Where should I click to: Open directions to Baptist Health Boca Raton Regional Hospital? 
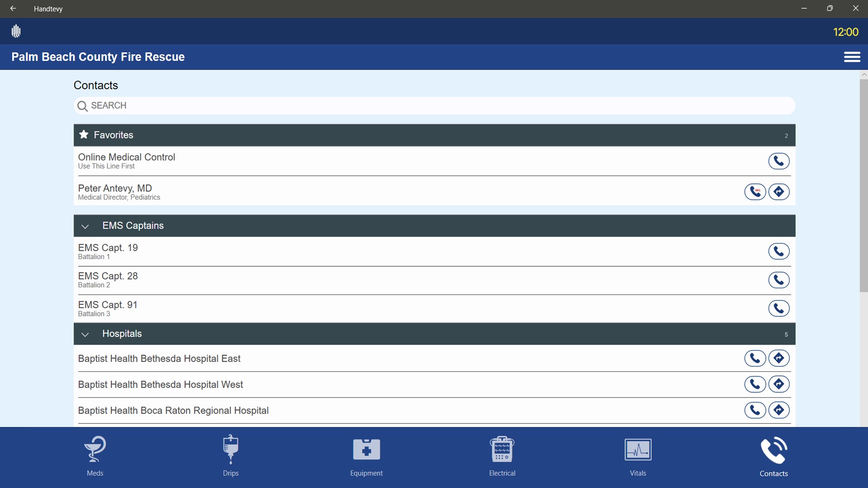[779, 410]
